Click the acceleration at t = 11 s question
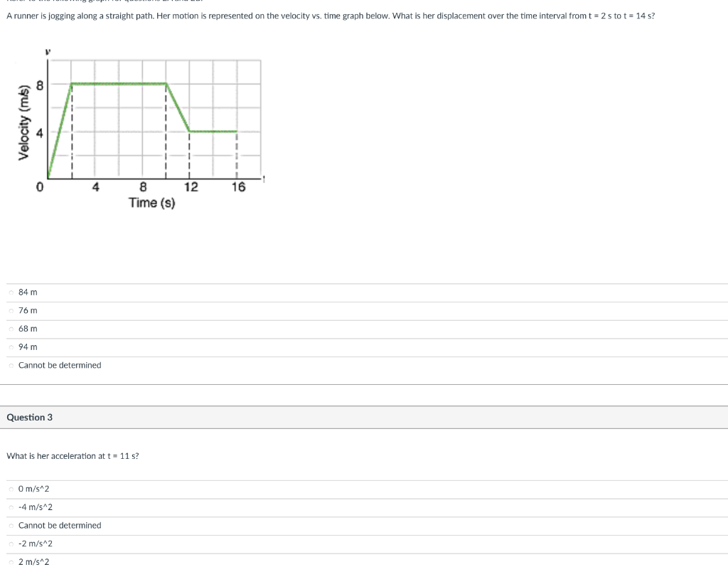 coord(73,456)
